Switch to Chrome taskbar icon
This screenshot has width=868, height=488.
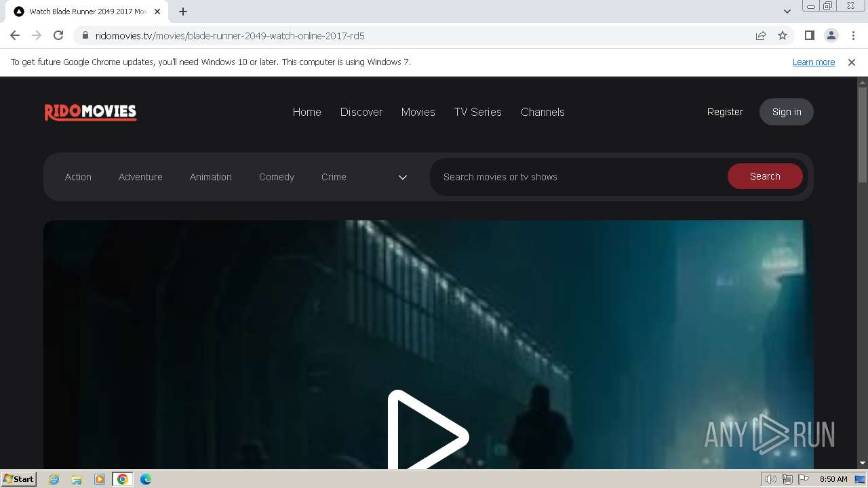[123, 479]
